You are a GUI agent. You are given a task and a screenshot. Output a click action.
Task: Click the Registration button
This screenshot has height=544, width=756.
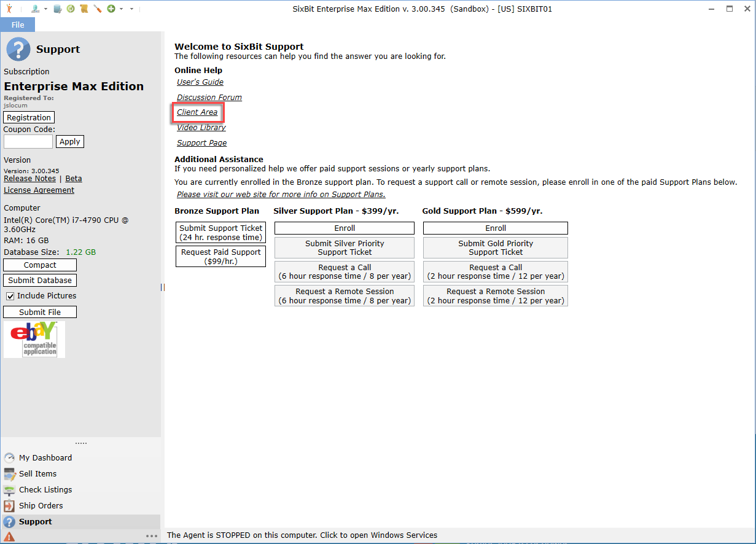coord(29,117)
